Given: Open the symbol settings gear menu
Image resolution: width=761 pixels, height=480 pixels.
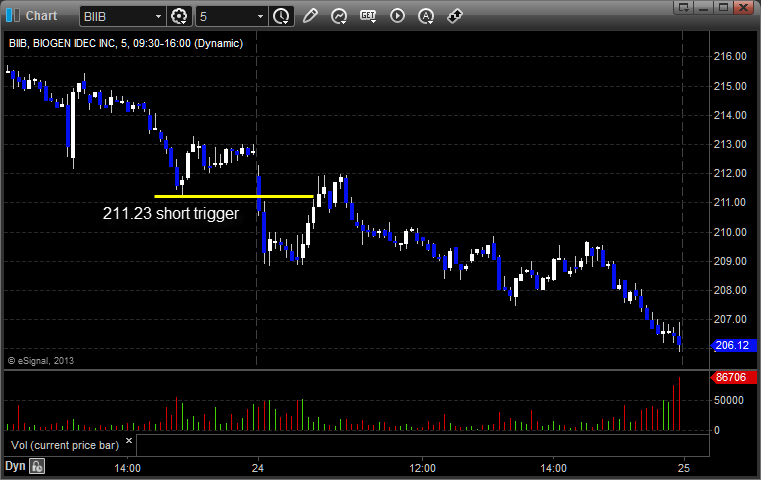Looking at the screenshot, I should coord(179,17).
